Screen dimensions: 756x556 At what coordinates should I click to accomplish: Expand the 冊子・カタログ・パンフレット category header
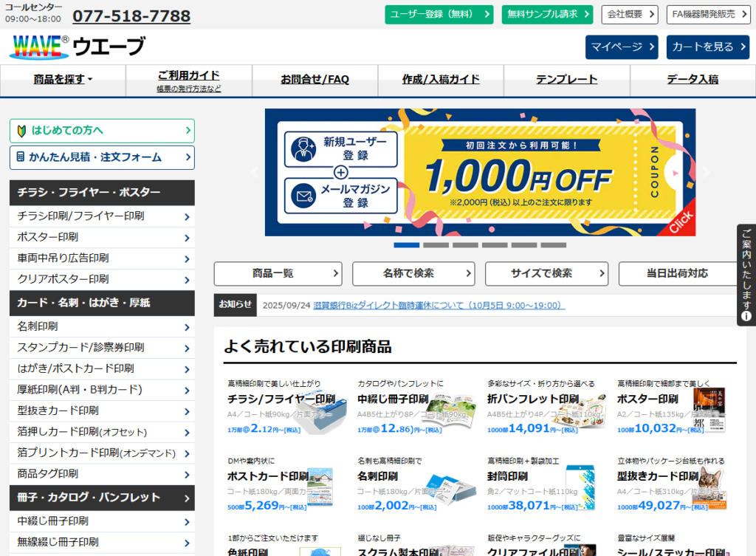[x=102, y=497]
